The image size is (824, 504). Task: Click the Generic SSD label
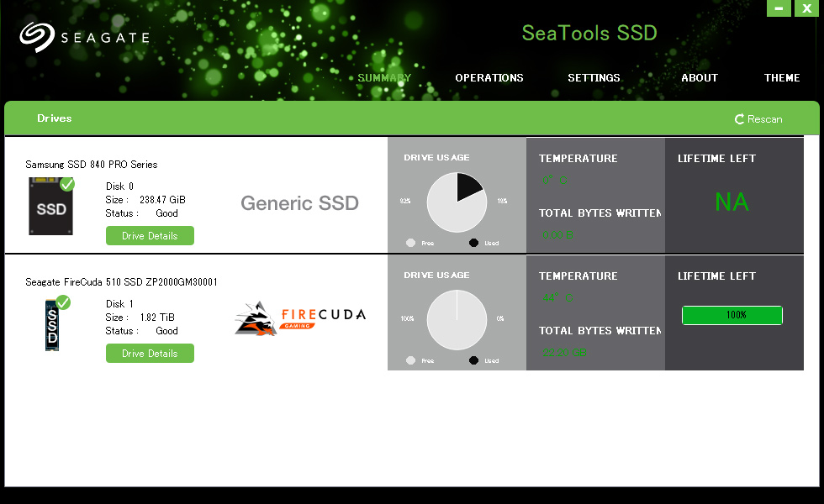tap(299, 203)
